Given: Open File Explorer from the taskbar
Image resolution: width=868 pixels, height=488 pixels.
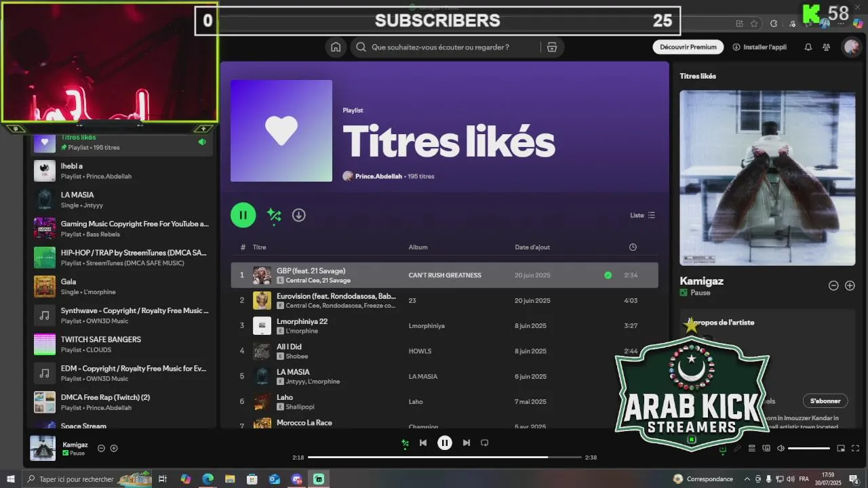Looking at the screenshot, I should coord(230,479).
